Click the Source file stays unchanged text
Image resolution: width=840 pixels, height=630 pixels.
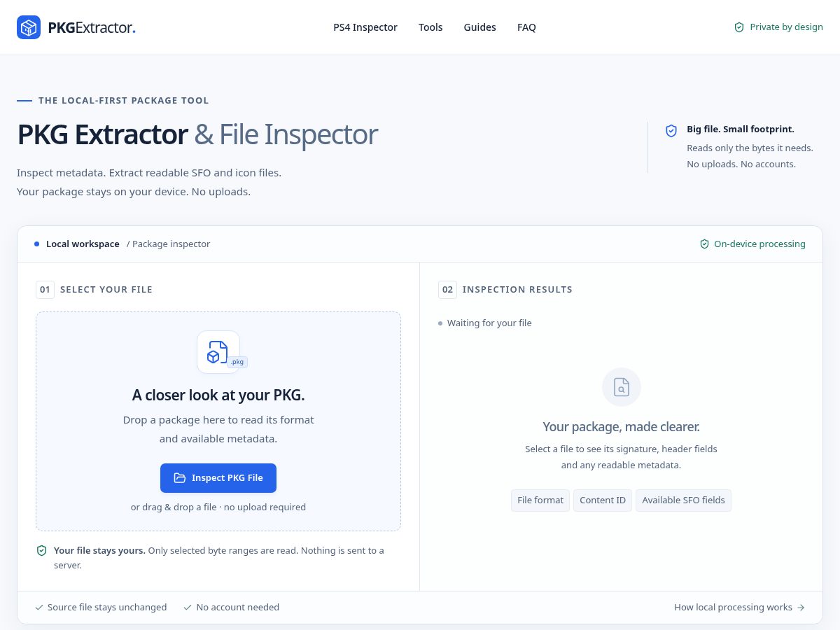(x=107, y=608)
